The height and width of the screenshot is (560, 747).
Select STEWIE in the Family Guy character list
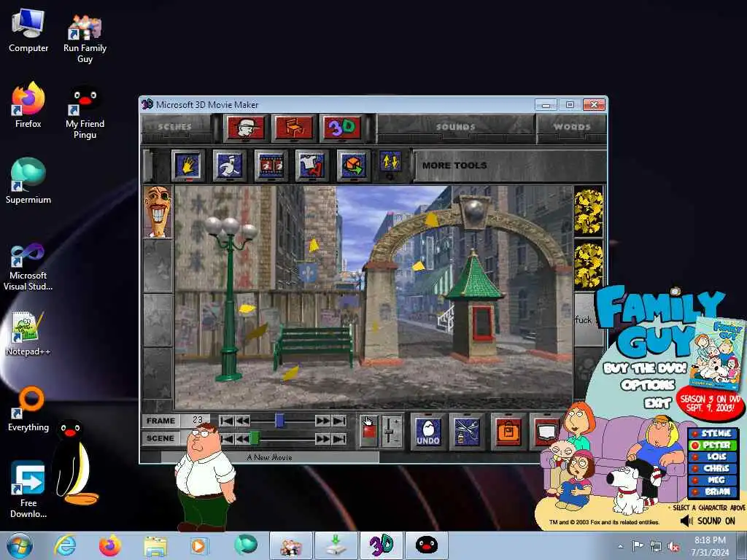point(713,433)
